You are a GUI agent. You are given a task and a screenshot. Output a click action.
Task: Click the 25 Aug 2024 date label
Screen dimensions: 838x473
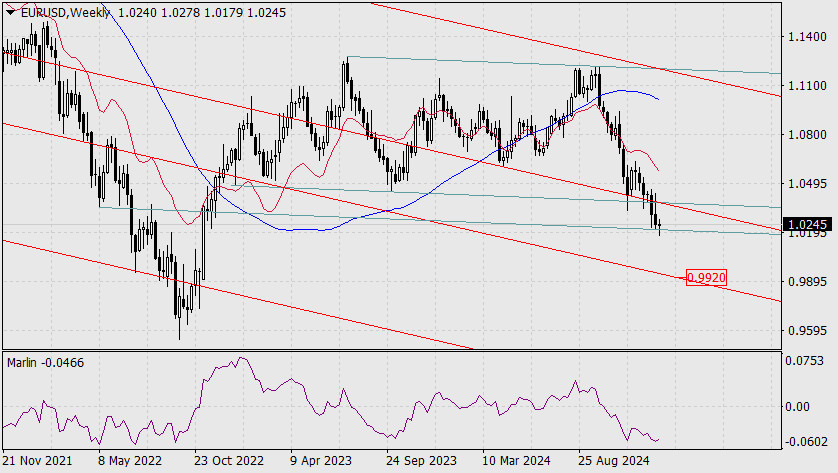coord(613,461)
